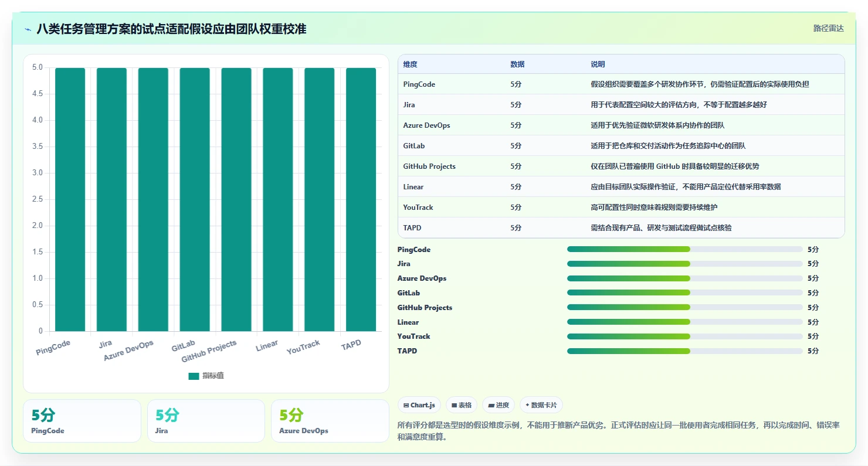868x466 pixels.
Task: Click the 5分 score in the TAPD table row
Action: (x=516, y=228)
